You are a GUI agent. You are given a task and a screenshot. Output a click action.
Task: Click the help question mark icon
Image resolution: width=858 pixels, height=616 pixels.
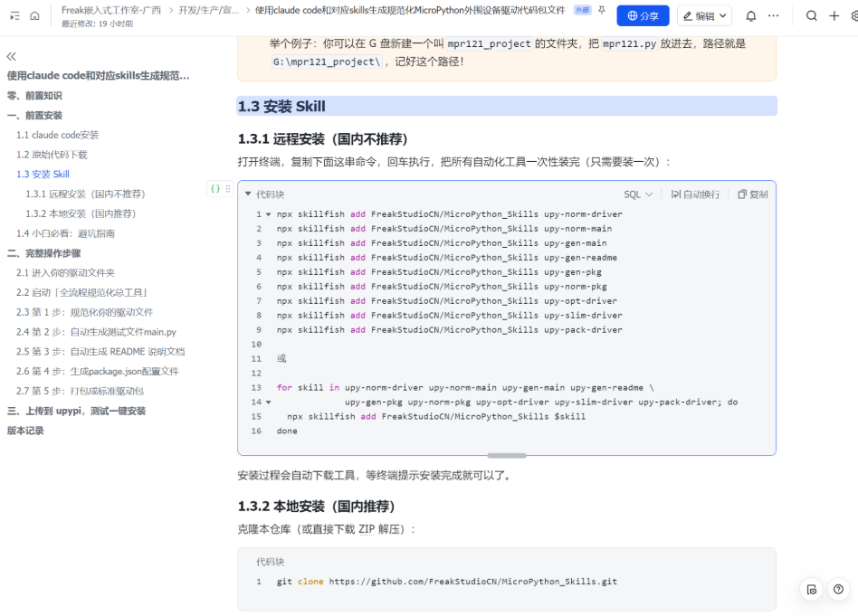(x=838, y=589)
